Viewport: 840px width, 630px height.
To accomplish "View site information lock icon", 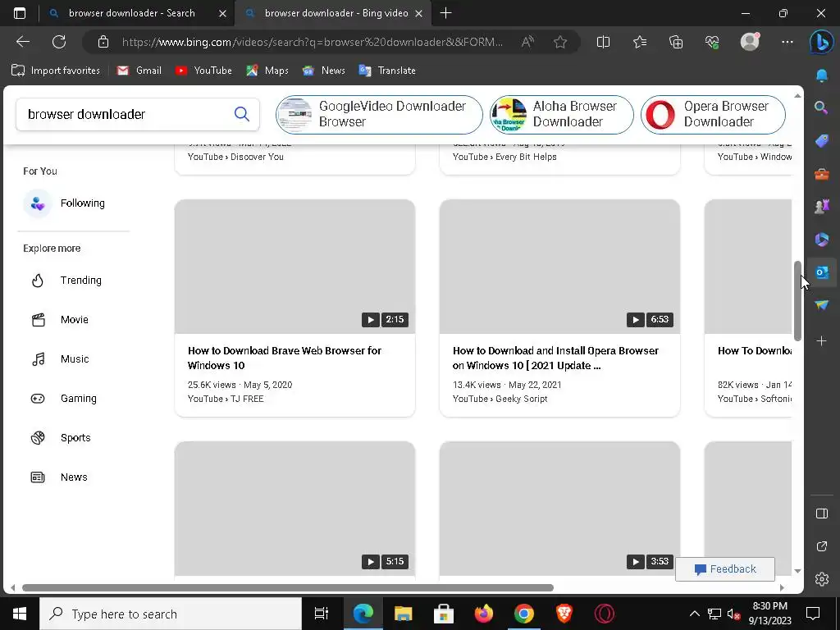I will click(103, 42).
